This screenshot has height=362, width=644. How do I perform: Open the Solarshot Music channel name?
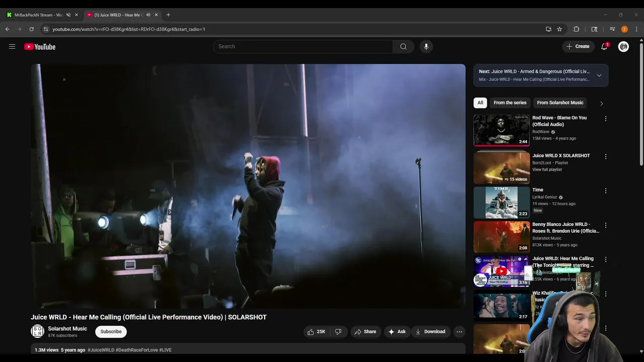(x=67, y=329)
